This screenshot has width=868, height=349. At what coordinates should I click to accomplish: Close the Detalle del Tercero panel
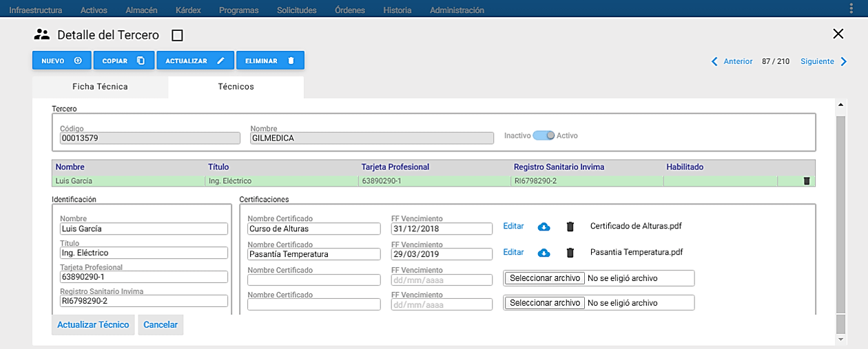pos(838,34)
